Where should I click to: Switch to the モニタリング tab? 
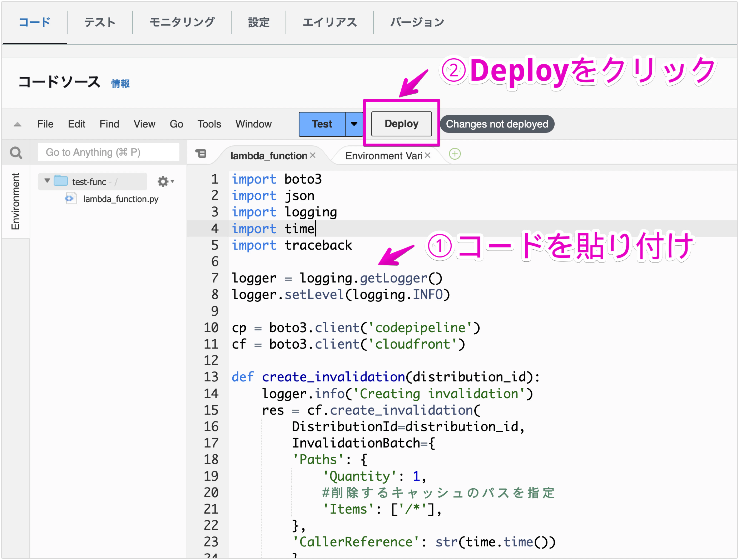click(182, 22)
